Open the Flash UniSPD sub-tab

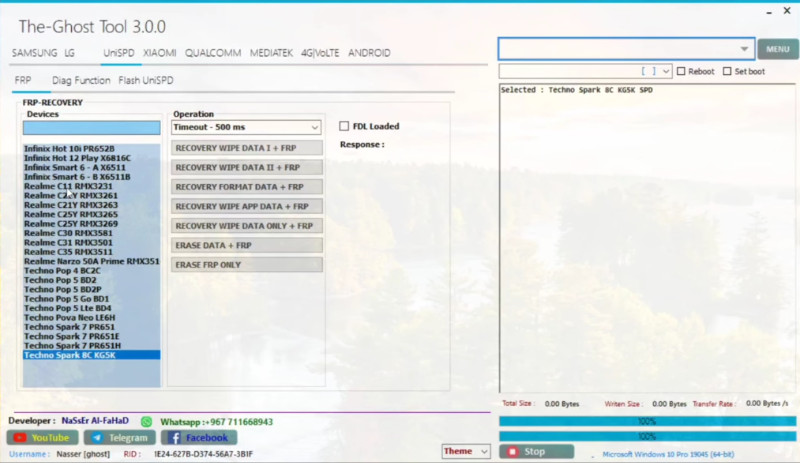click(146, 81)
